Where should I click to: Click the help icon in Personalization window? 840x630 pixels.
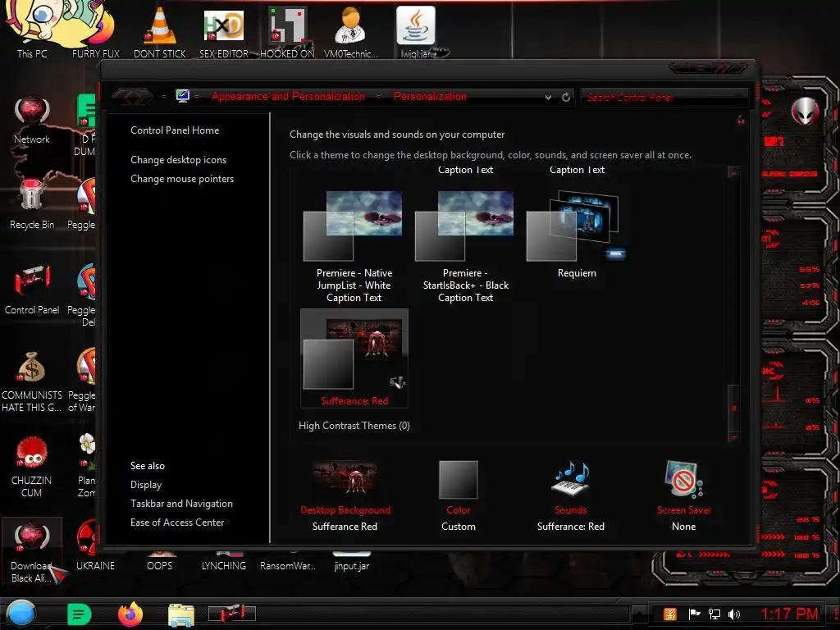point(741,120)
